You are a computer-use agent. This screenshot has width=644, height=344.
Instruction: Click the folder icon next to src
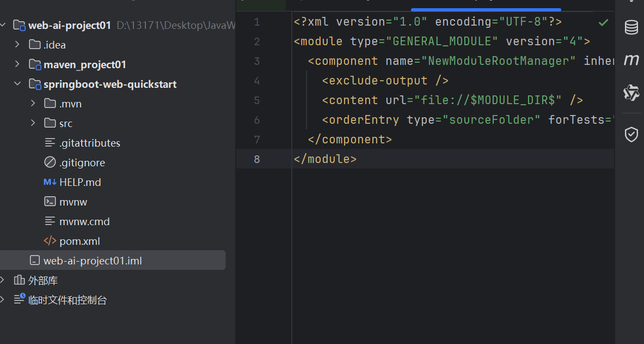[50, 123]
